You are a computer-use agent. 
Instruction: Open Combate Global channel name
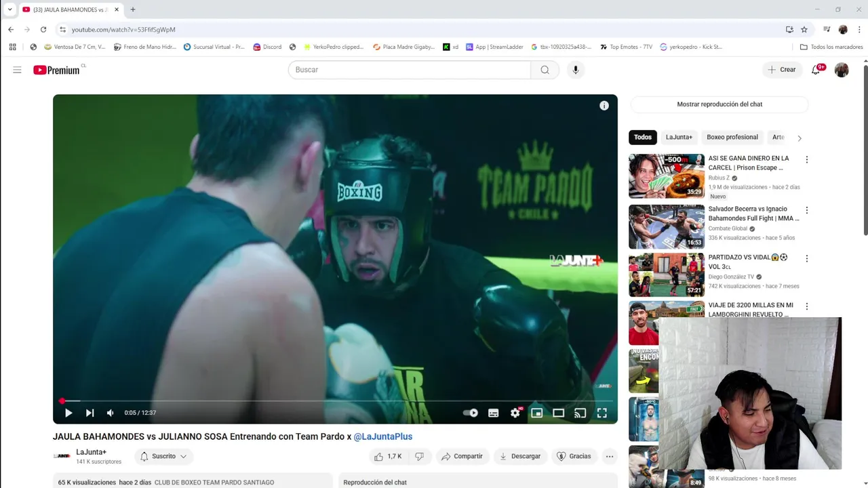click(728, 228)
